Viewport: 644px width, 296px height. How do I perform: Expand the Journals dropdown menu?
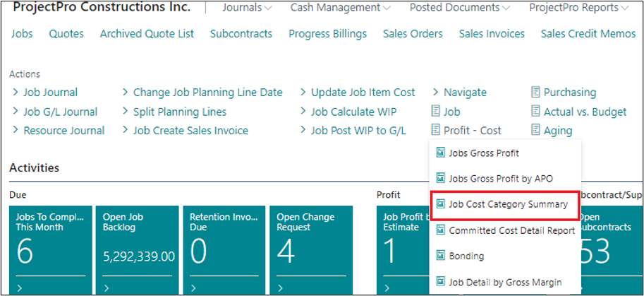[x=247, y=8]
